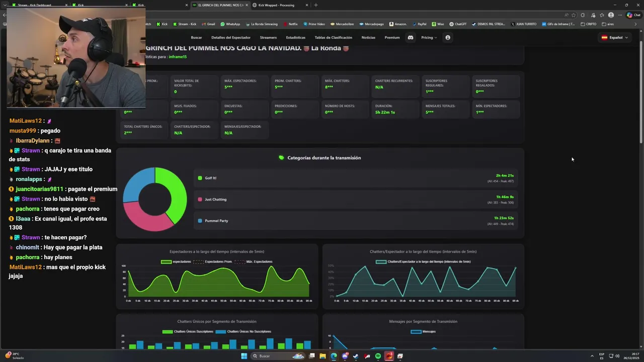Image resolution: width=644 pixels, height=362 pixels.
Task: Go to the Estadísticas menu item
Action: [x=296, y=37]
